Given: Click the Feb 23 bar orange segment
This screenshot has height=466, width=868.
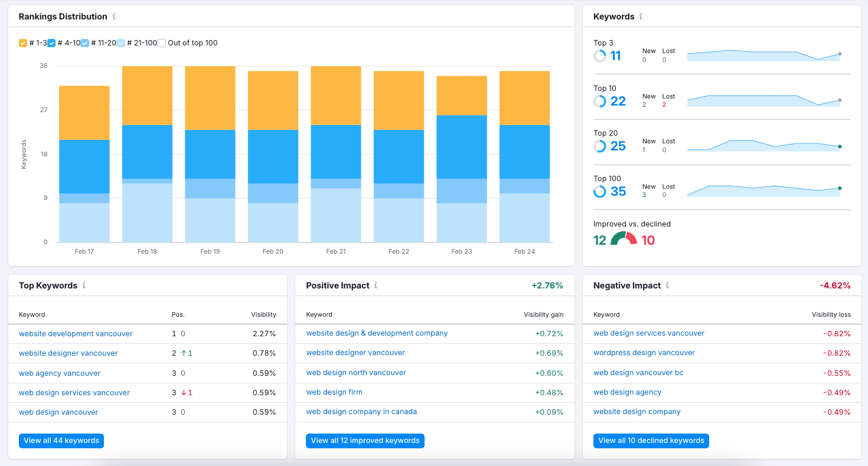Looking at the screenshot, I should click(x=461, y=96).
